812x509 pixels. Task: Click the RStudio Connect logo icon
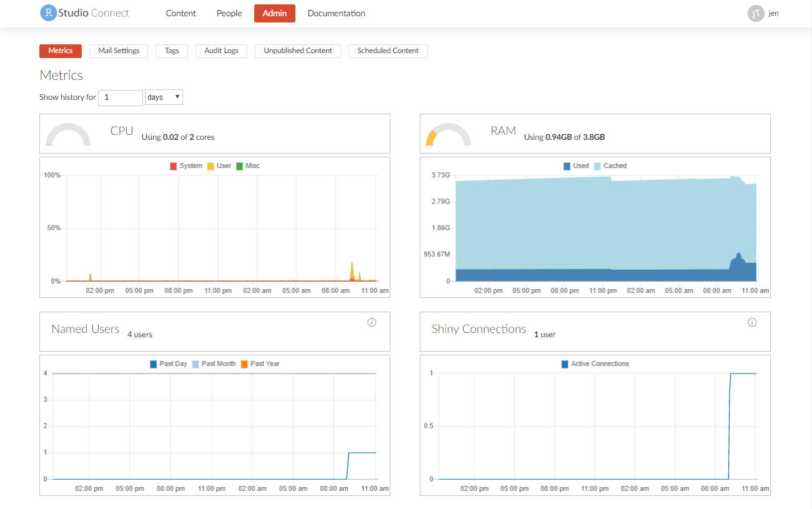point(48,13)
